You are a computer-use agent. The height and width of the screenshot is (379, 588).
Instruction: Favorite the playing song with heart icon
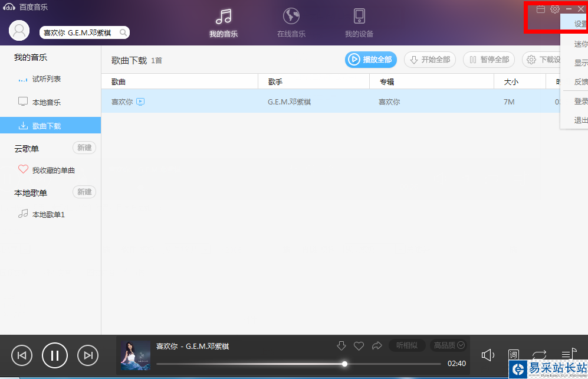359,345
